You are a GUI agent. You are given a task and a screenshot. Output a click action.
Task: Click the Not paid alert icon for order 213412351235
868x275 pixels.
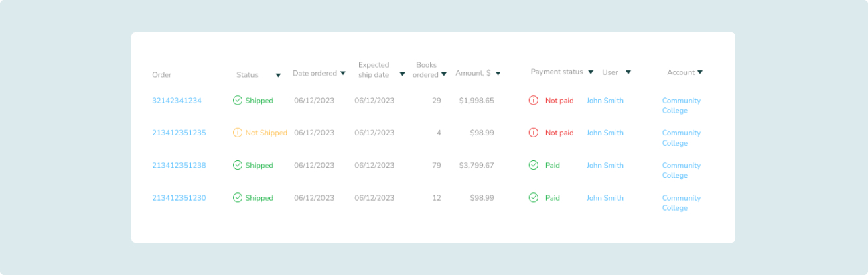[x=534, y=133]
